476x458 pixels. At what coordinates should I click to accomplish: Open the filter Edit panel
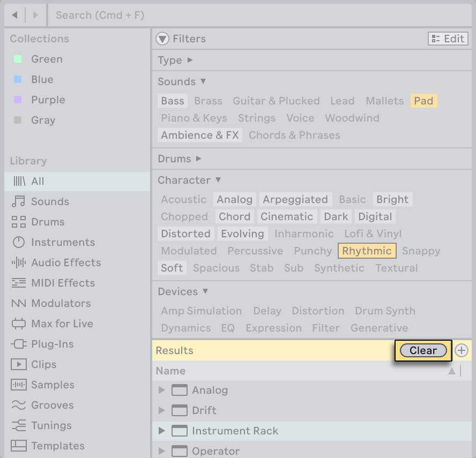(448, 38)
